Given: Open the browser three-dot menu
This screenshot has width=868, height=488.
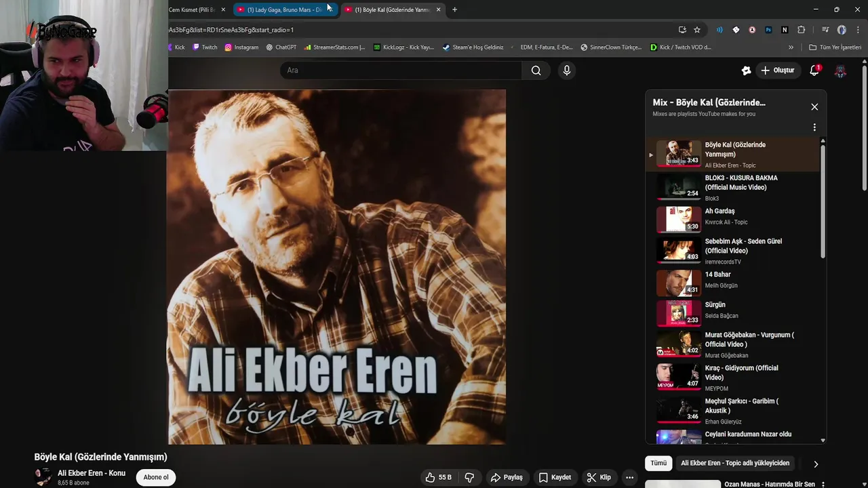Looking at the screenshot, I should click(858, 30).
